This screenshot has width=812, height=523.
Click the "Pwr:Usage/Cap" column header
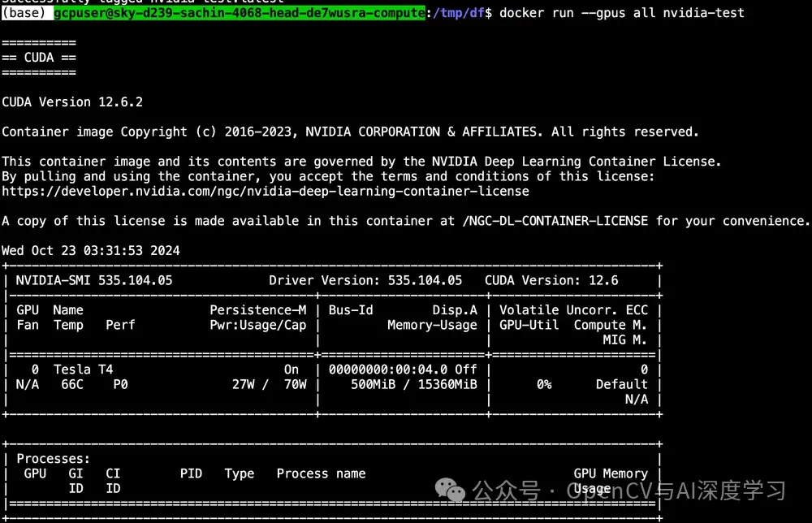click(258, 325)
